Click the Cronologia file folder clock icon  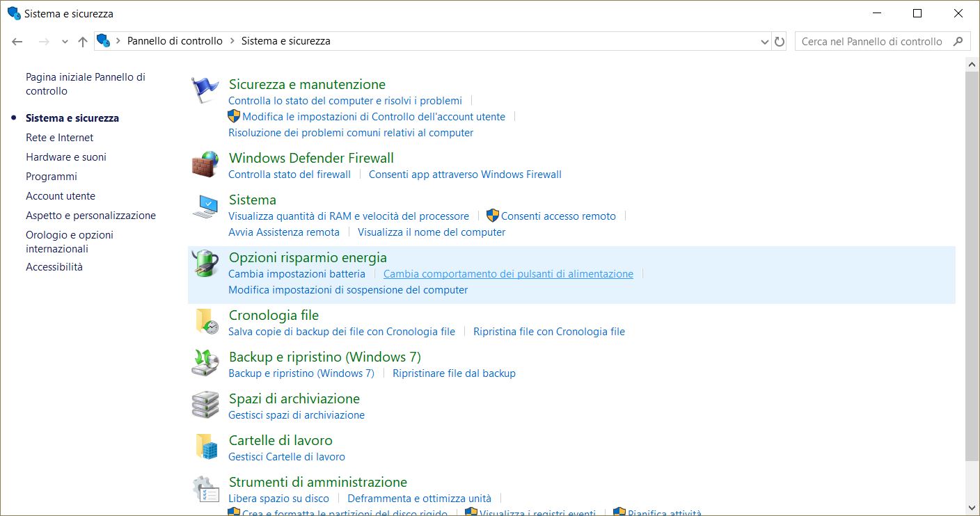pyautogui.click(x=207, y=322)
